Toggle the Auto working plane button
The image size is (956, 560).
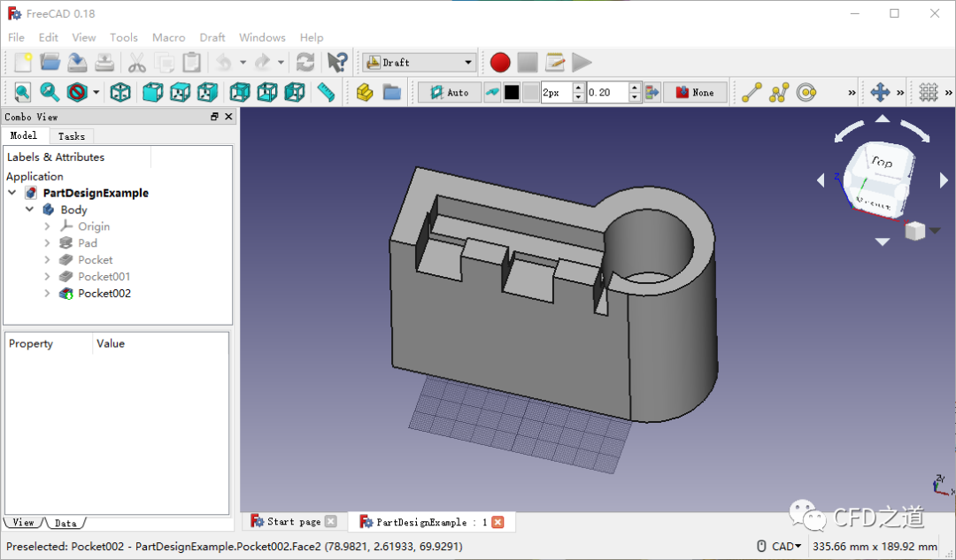[x=450, y=92]
